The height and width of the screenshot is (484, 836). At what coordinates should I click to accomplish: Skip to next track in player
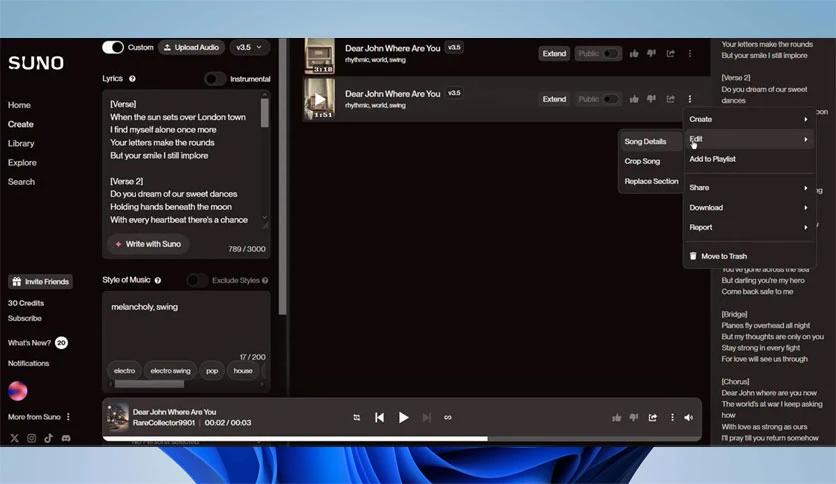click(427, 417)
